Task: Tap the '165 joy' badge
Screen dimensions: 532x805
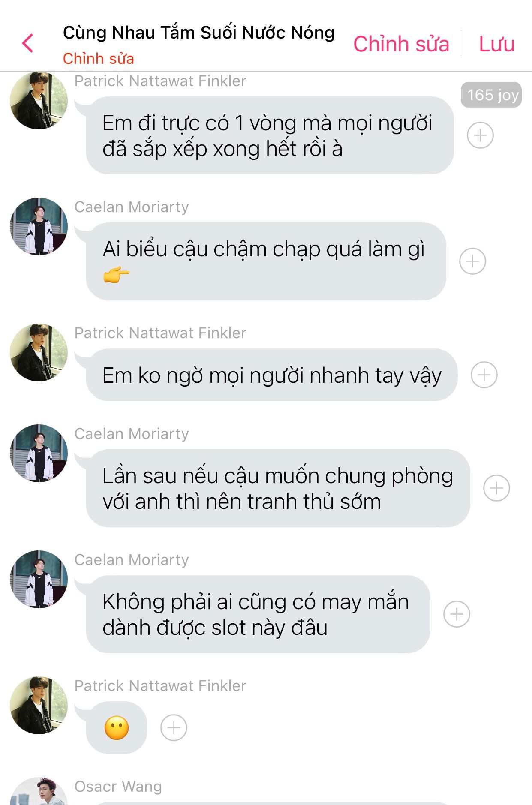Action: (491, 95)
